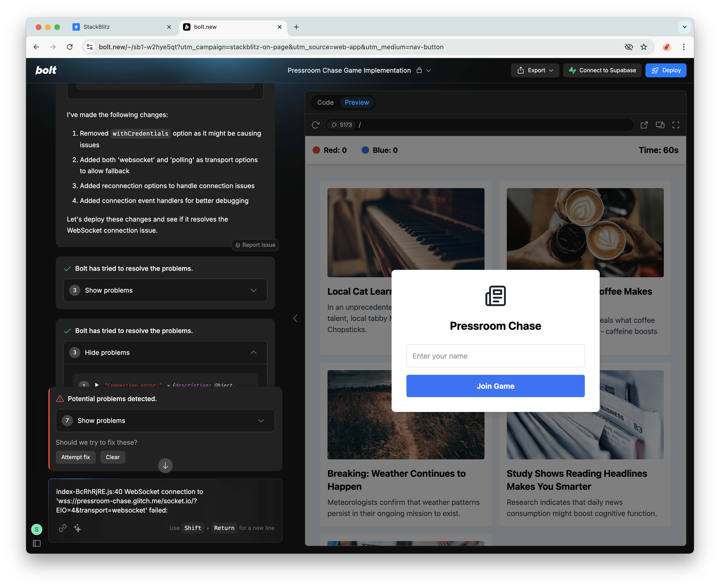Click the Deploy button
720x588 pixels.
pyautogui.click(x=665, y=70)
